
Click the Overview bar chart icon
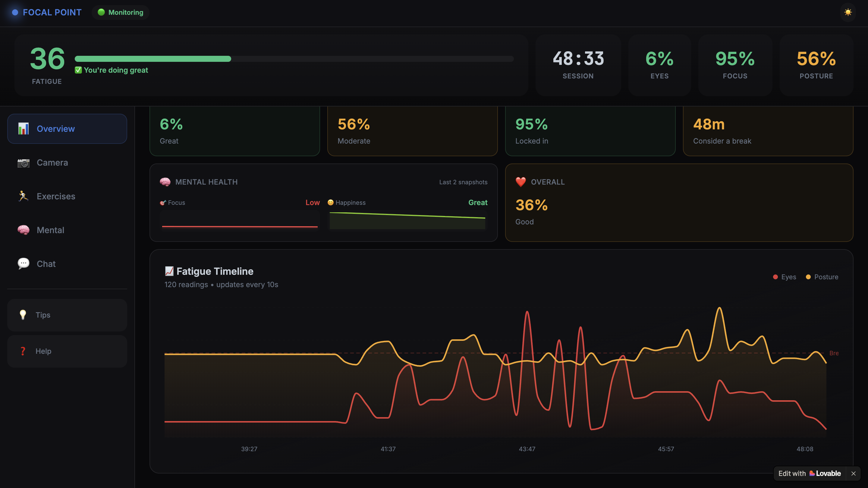pyautogui.click(x=23, y=128)
